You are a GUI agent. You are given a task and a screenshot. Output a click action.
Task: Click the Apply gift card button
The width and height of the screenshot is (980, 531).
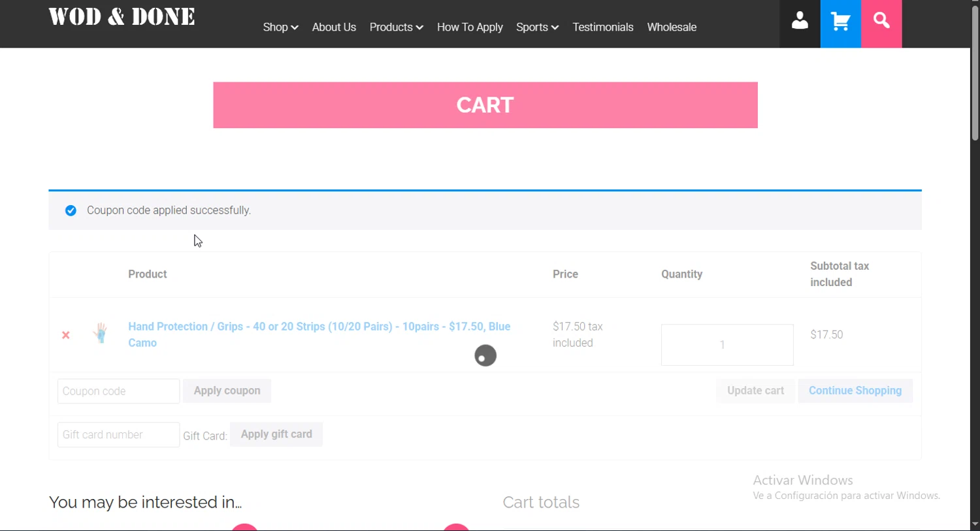click(x=276, y=434)
